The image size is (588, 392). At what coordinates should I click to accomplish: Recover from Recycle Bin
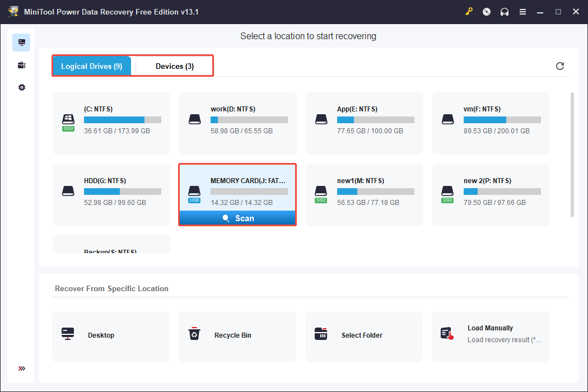pyautogui.click(x=237, y=337)
